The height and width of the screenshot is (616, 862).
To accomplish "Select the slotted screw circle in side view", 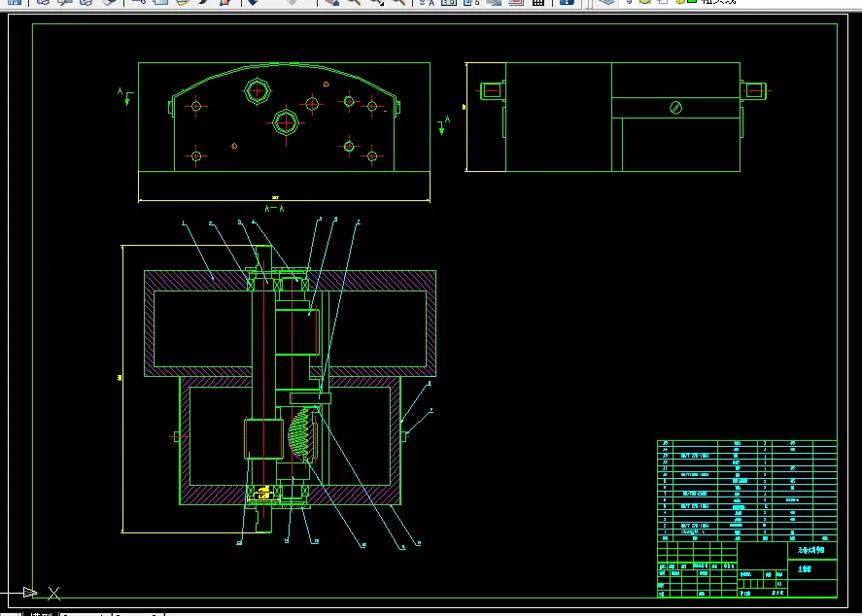I will click(676, 108).
